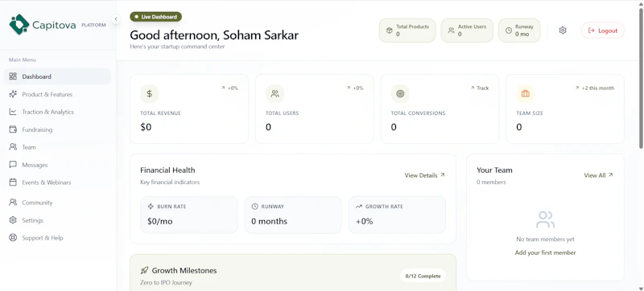
Task: Click the Runway clock icon in Financial Health
Action: click(x=254, y=207)
